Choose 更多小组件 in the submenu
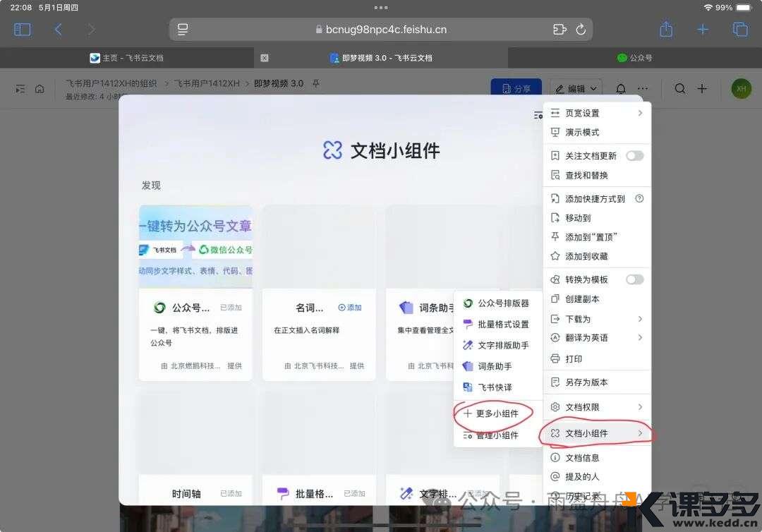 click(497, 413)
